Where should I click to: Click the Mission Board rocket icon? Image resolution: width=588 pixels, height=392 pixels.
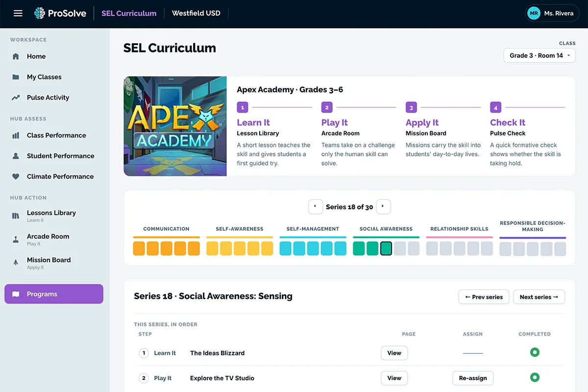[x=16, y=263]
